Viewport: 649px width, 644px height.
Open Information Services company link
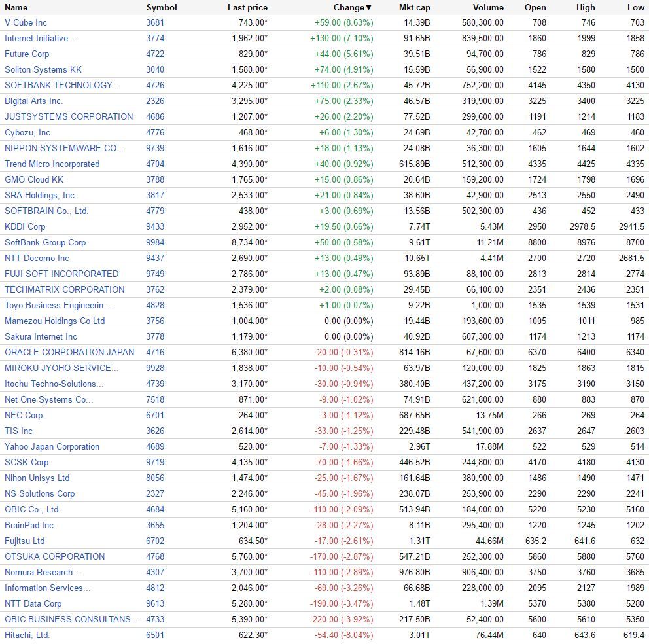(x=47, y=589)
